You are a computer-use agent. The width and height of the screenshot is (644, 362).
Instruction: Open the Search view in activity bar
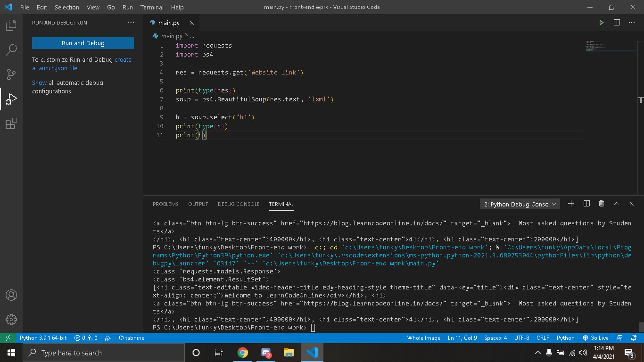(11, 50)
